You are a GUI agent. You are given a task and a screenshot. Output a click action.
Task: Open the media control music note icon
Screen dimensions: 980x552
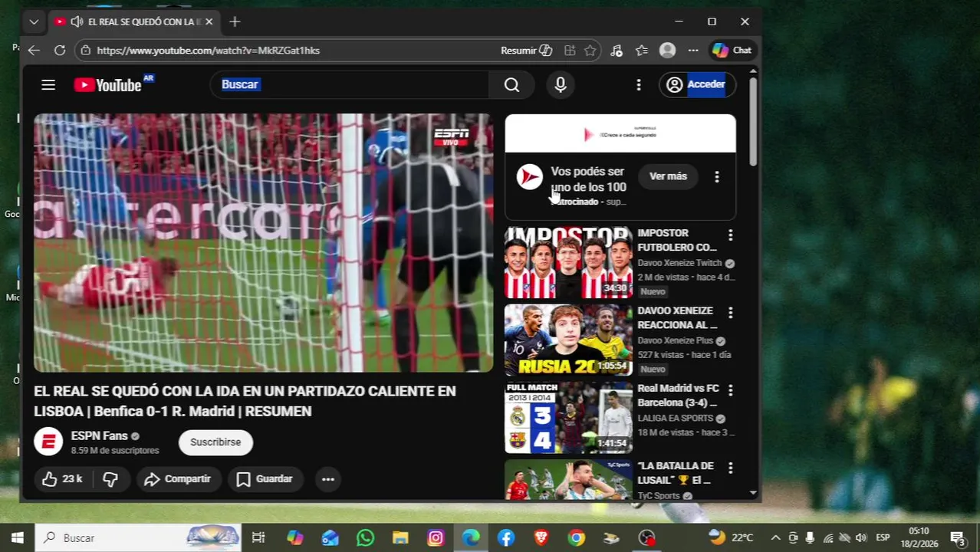tap(617, 51)
